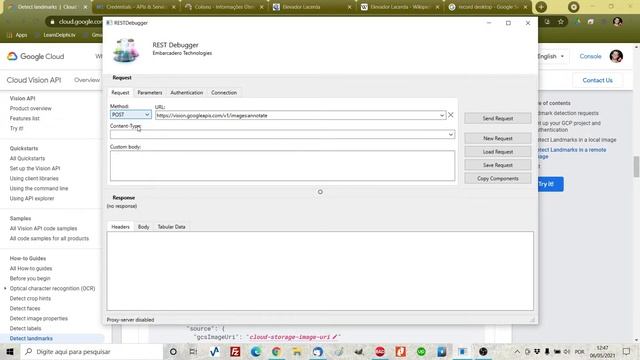This screenshot has width=640, height=360.
Task: Open All Vision API code samples link
Action: (43, 229)
